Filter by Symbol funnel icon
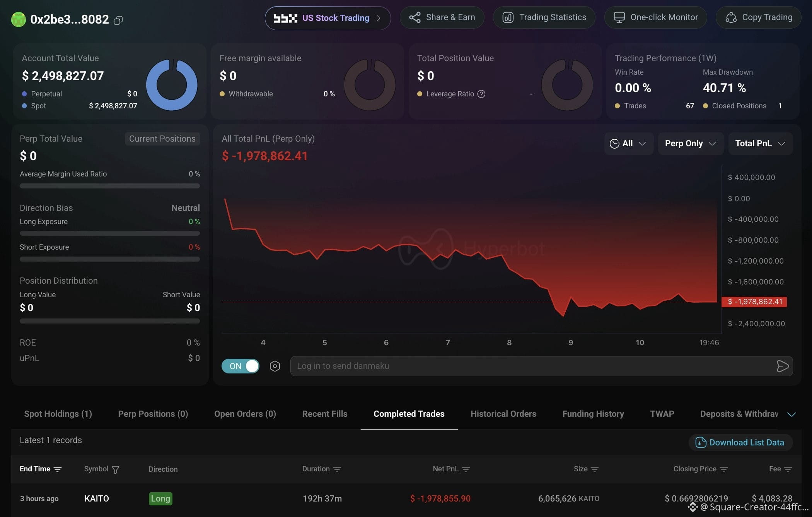Image resolution: width=812 pixels, height=517 pixels. pyautogui.click(x=116, y=470)
